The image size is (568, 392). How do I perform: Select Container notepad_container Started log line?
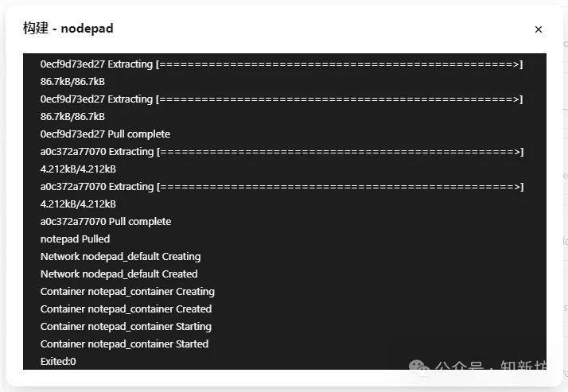tap(124, 343)
